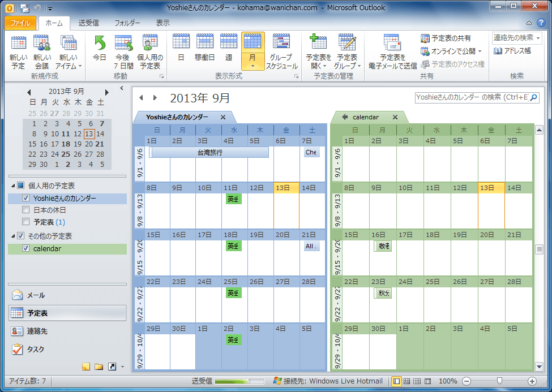The width and height of the screenshot is (552, 392).
Task: Uncheck the Yoshieさんのカレンダー checkbox
Action: click(x=25, y=198)
